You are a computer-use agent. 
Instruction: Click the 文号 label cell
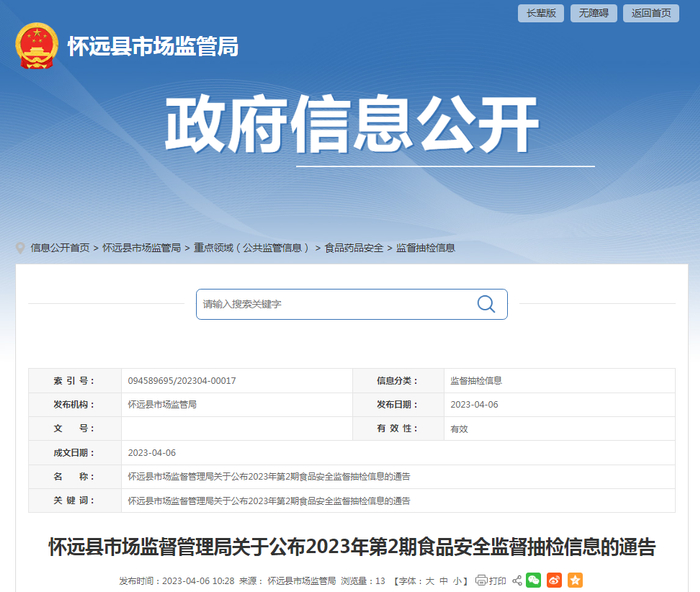pyautogui.click(x=75, y=429)
